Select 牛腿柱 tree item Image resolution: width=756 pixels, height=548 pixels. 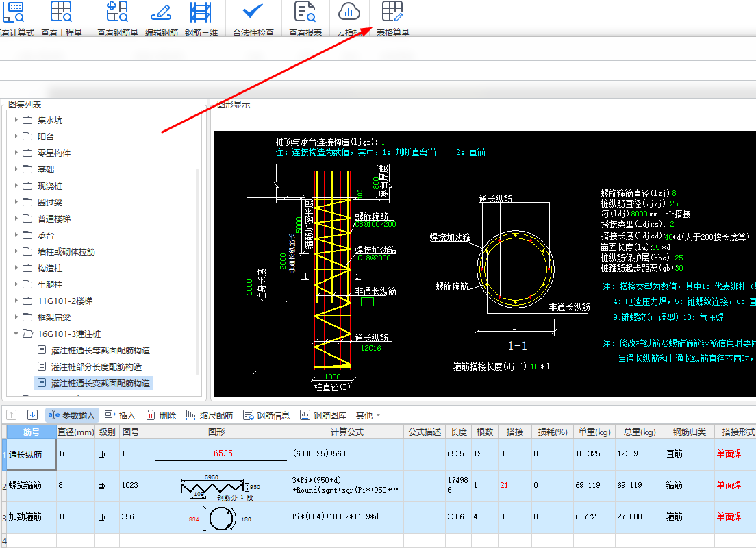click(x=50, y=284)
